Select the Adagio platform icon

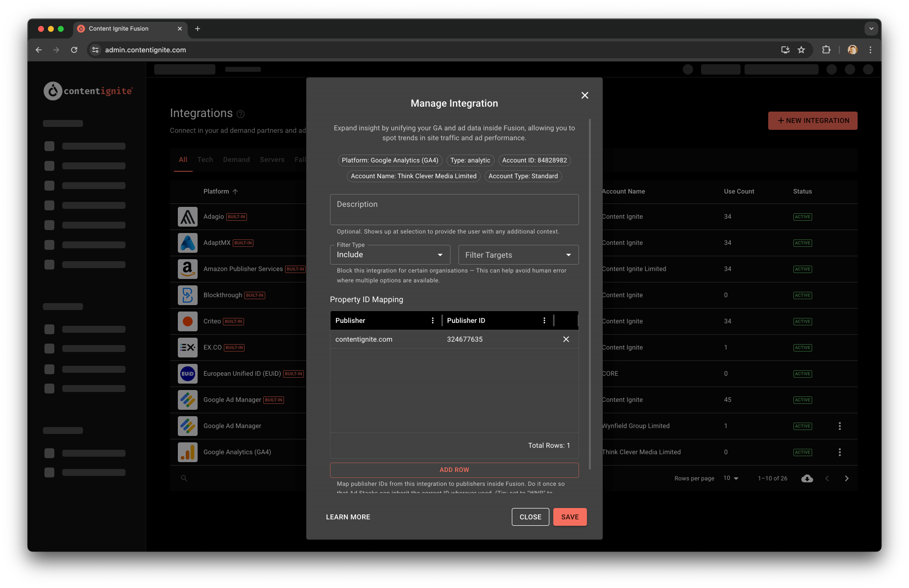tap(188, 216)
